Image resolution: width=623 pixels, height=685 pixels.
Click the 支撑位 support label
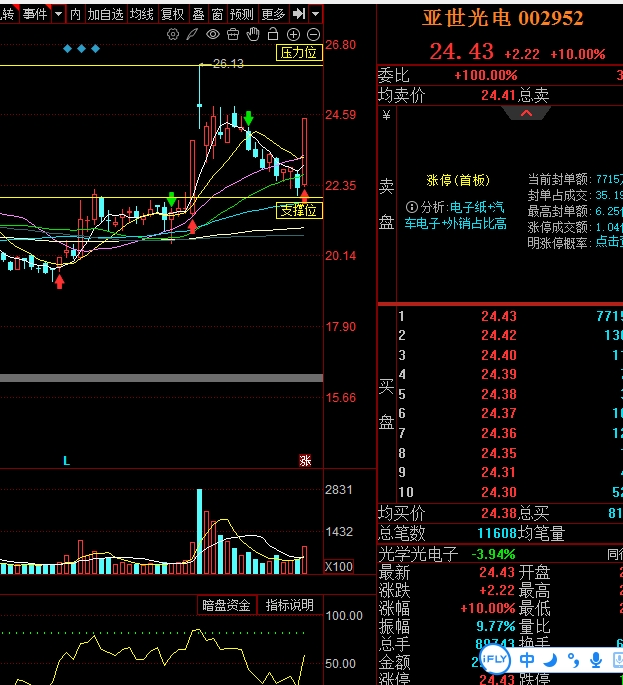click(x=299, y=211)
